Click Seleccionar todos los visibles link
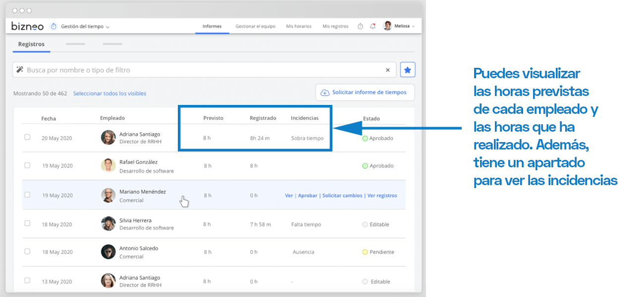644x297 pixels. (x=109, y=94)
